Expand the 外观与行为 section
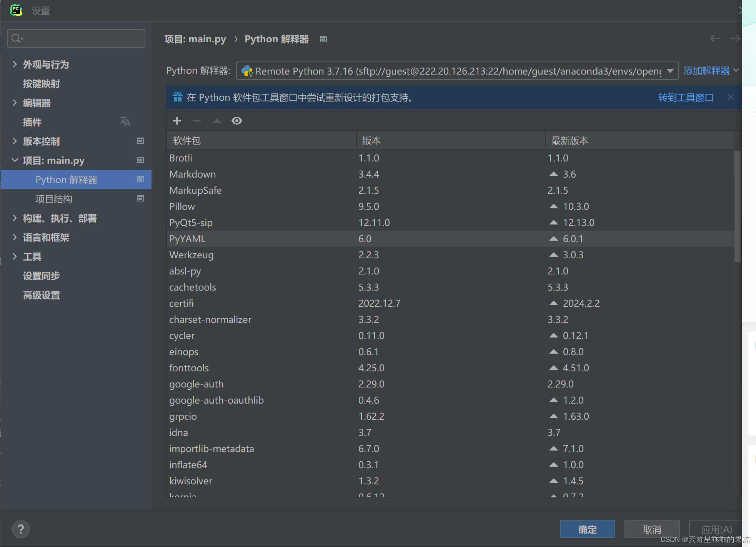756x547 pixels. pos(15,64)
